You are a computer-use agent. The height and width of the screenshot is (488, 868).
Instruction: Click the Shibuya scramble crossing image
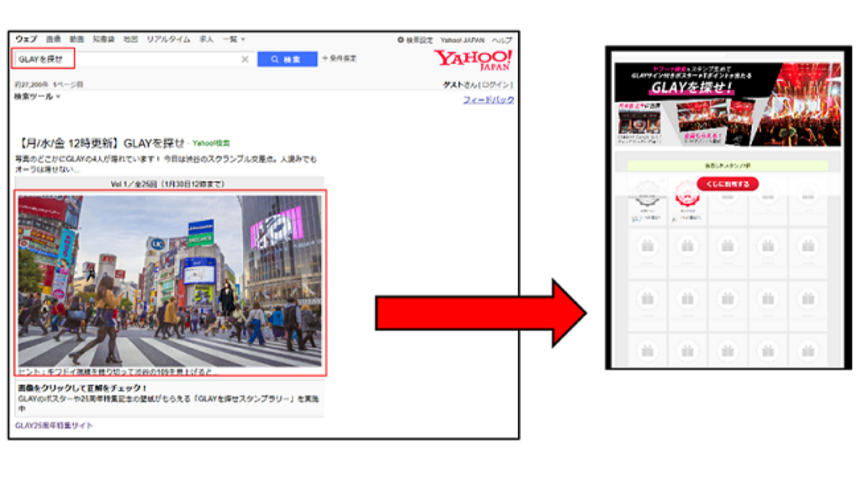pos(170,281)
